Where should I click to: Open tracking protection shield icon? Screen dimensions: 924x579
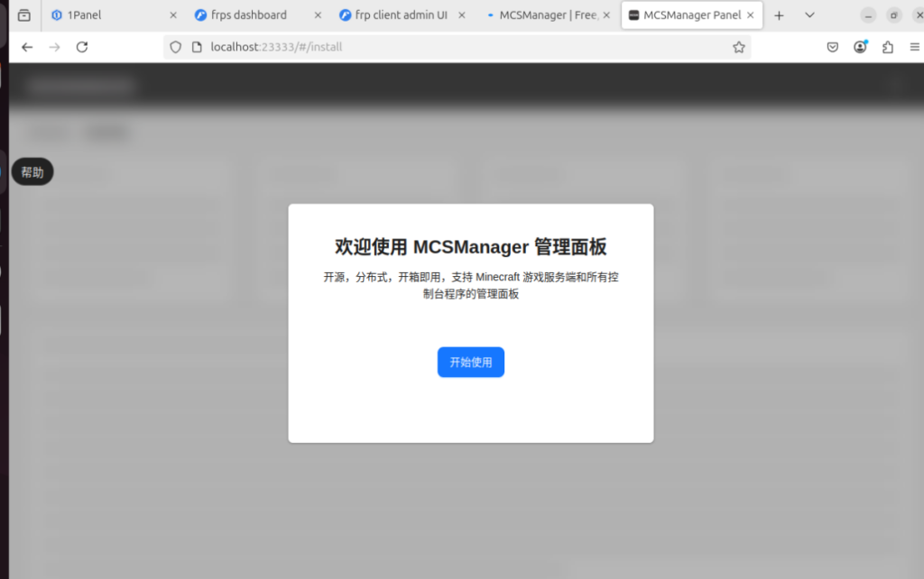tap(176, 47)
